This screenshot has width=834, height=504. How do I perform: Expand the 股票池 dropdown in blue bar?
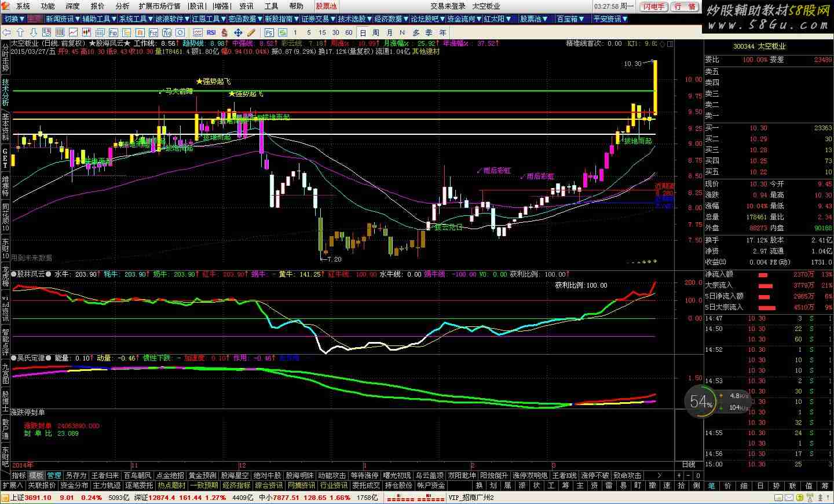pos(533,19)
